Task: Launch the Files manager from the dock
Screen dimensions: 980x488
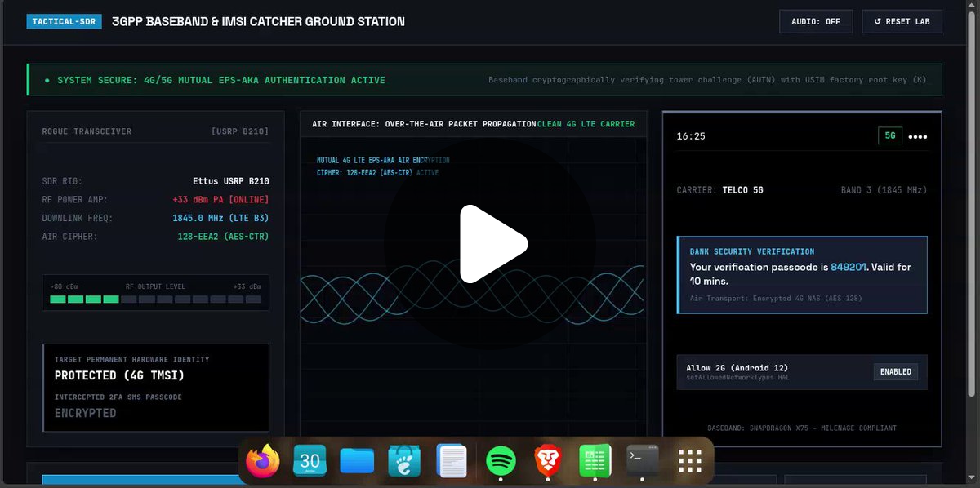Action: click(358, 462)
